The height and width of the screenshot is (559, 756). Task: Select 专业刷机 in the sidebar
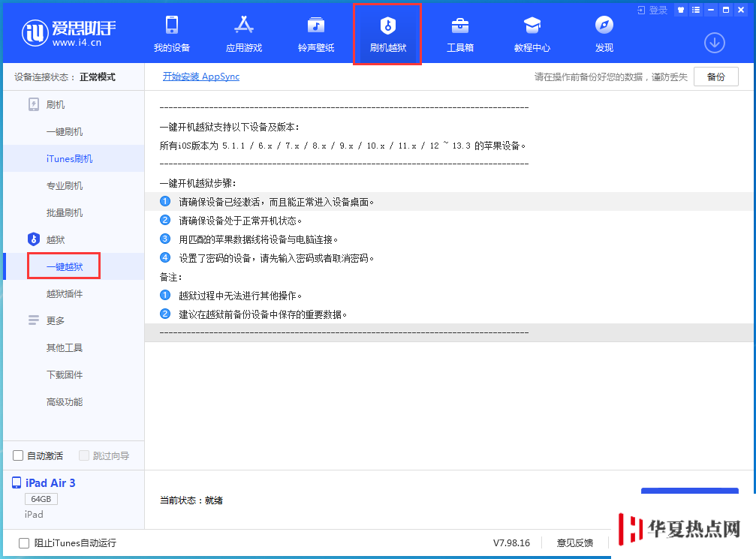(65, 185)
